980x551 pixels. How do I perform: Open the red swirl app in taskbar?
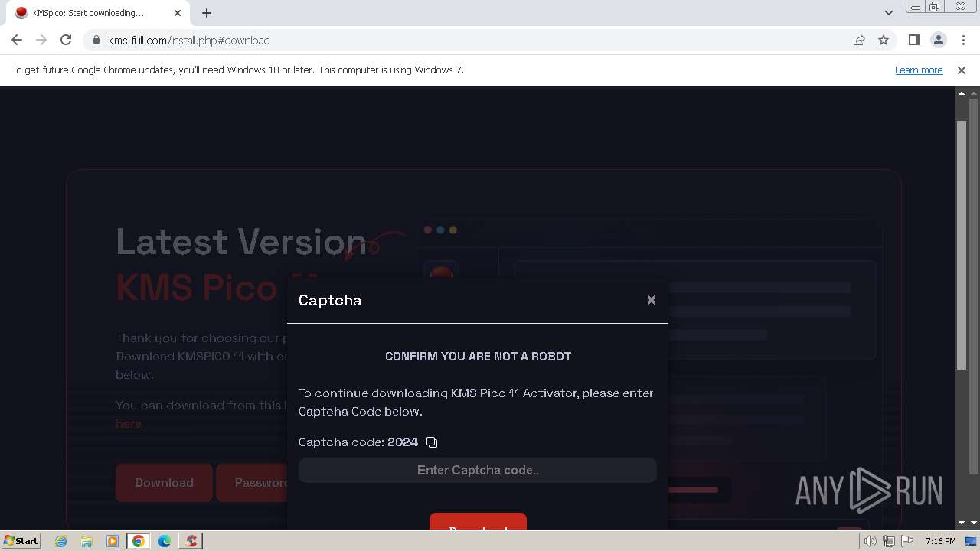(191, 541)
